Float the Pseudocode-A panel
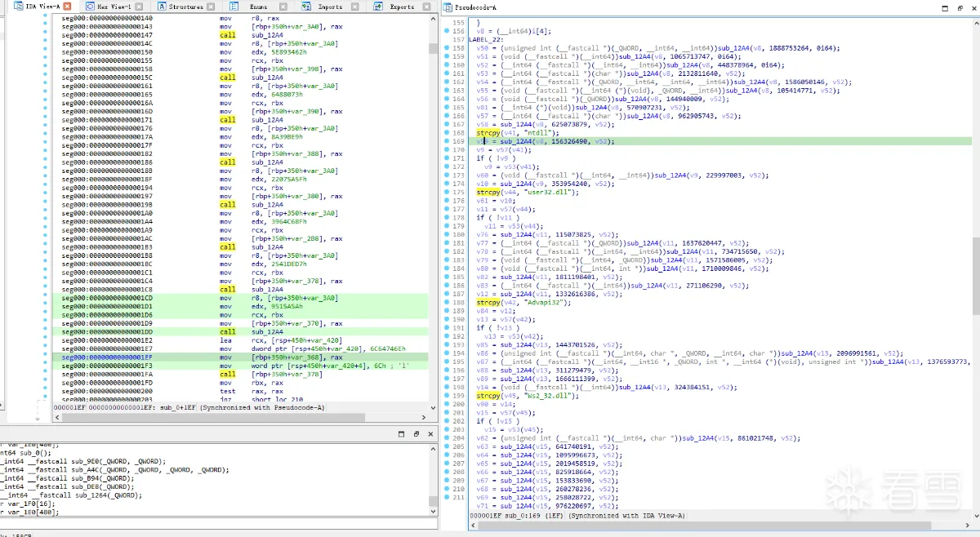The height and width of the screenshot is (537, 980). [961, 7]
